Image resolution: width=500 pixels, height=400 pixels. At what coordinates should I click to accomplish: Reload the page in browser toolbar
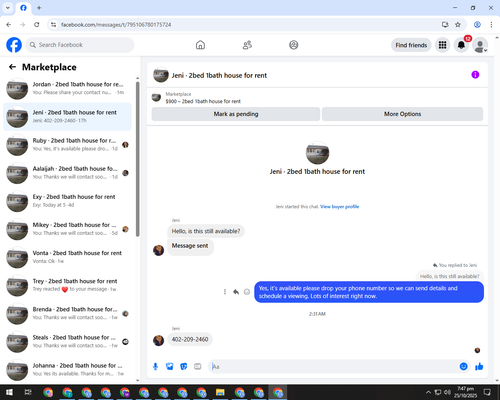pyautogui.click(x=37, y=25)
